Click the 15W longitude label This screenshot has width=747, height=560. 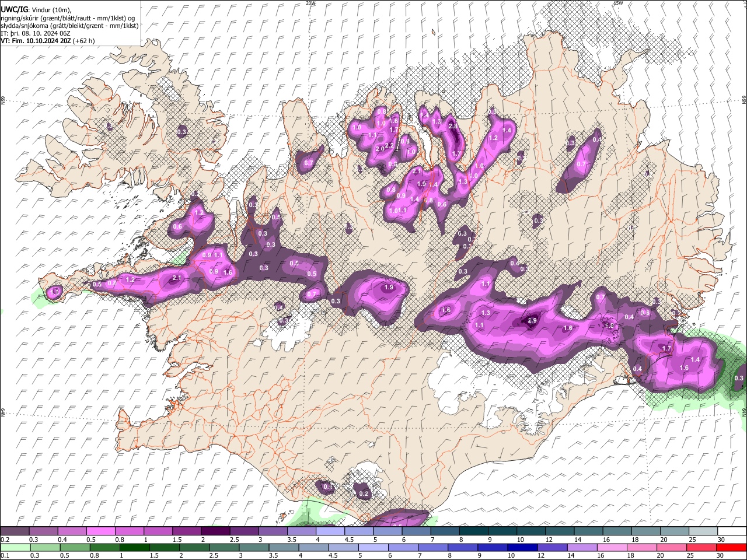coord(618,3)
